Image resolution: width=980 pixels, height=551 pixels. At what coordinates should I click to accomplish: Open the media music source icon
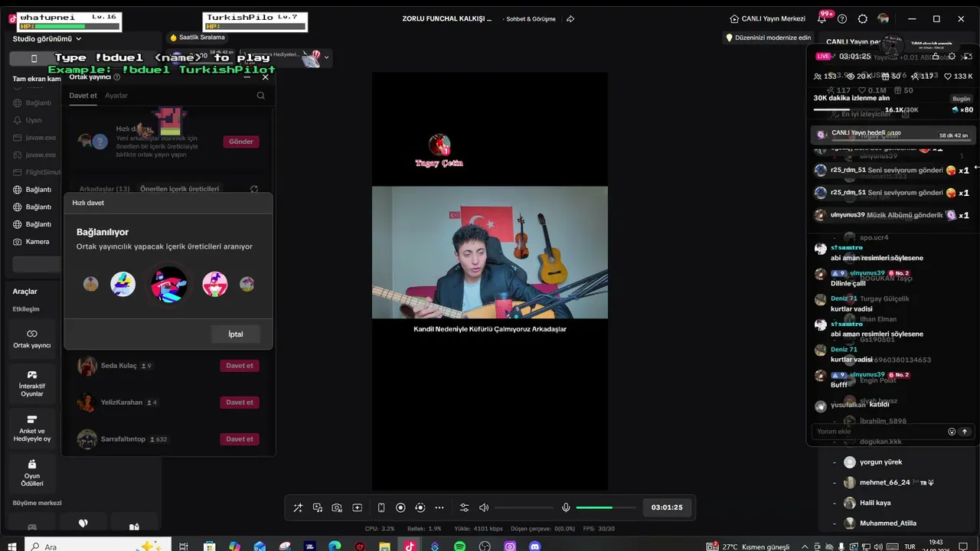[317, 507]
